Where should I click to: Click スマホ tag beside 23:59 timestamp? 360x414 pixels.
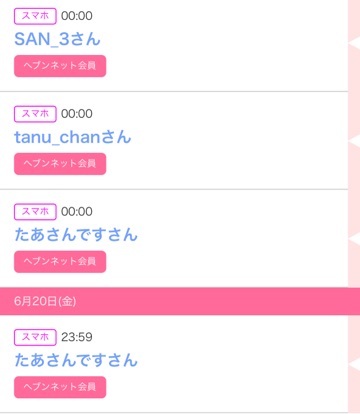[x=35, y=337]
